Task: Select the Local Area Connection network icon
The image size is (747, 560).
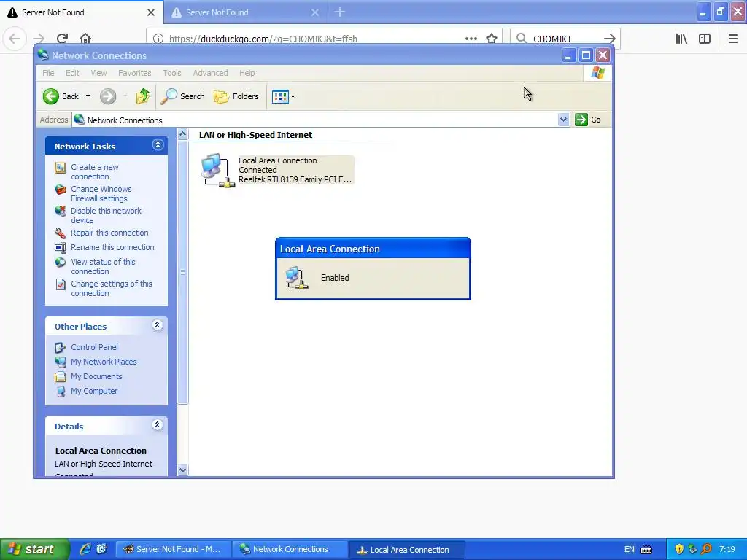Action: click(217, 170)
